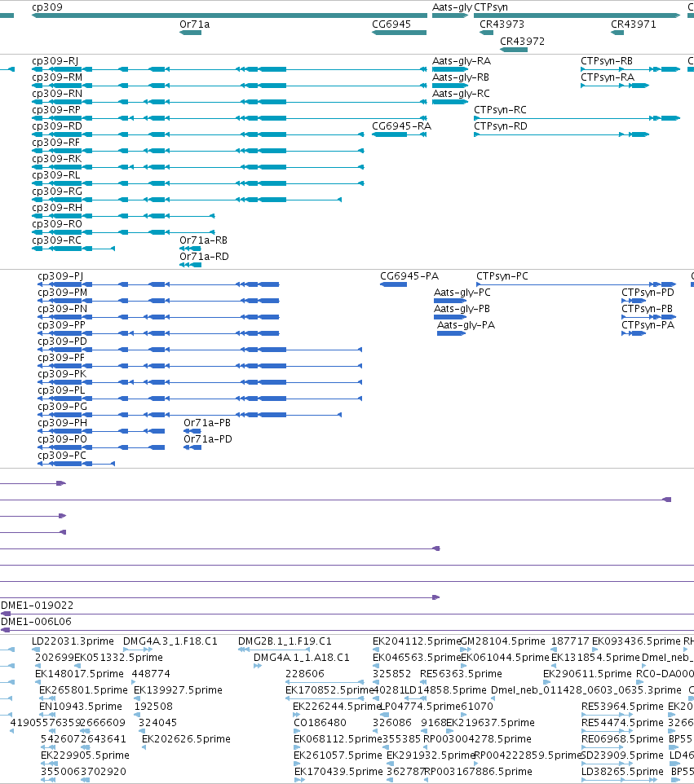
Task: Select EST DMG4A.3_1.F18.C1
Action: point(170,641)
